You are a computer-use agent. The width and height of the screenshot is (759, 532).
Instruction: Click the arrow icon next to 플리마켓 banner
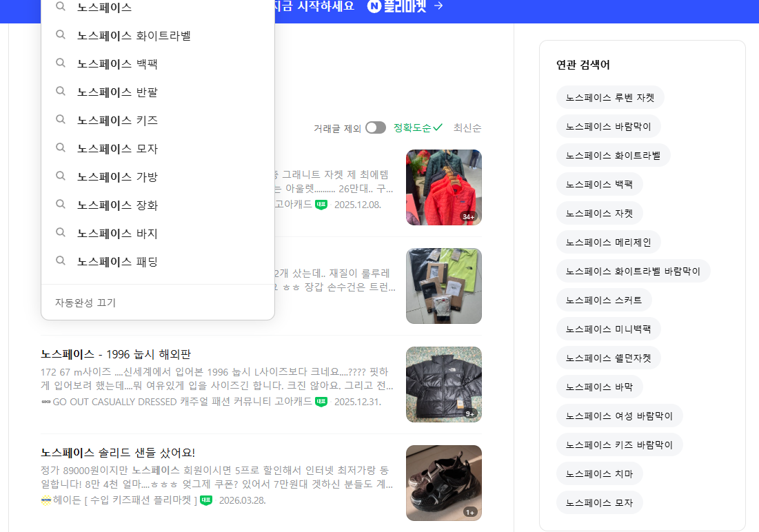[438, 6]
